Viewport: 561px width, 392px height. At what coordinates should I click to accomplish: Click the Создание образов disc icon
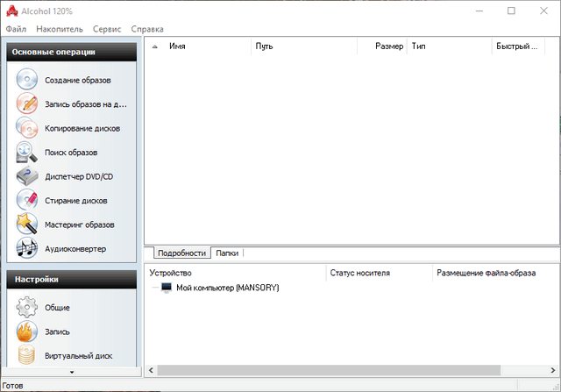click(27, 80)
